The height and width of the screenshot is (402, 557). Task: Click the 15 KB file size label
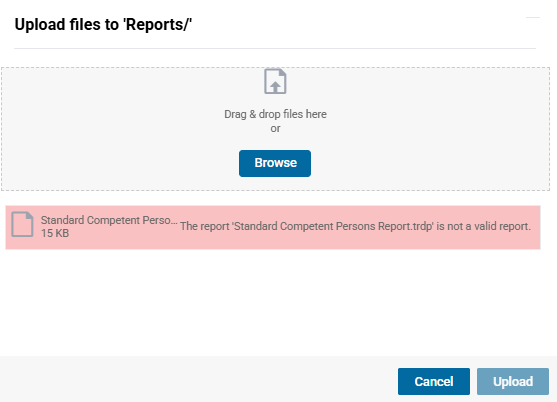coord(55,233)
